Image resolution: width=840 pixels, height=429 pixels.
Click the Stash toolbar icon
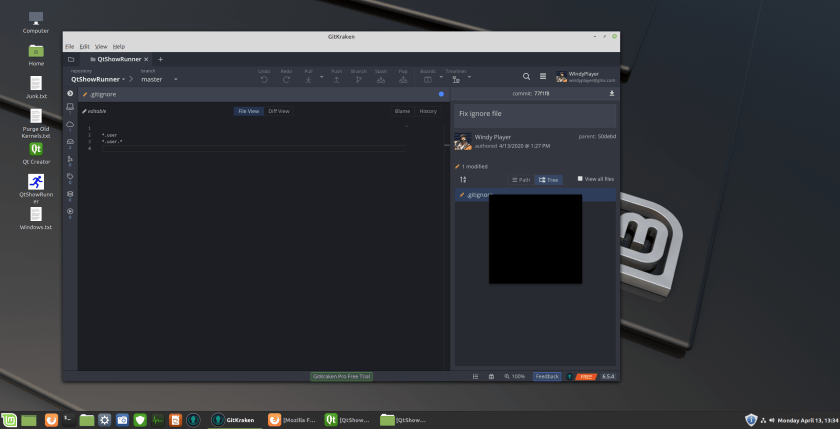pos(380,77)
